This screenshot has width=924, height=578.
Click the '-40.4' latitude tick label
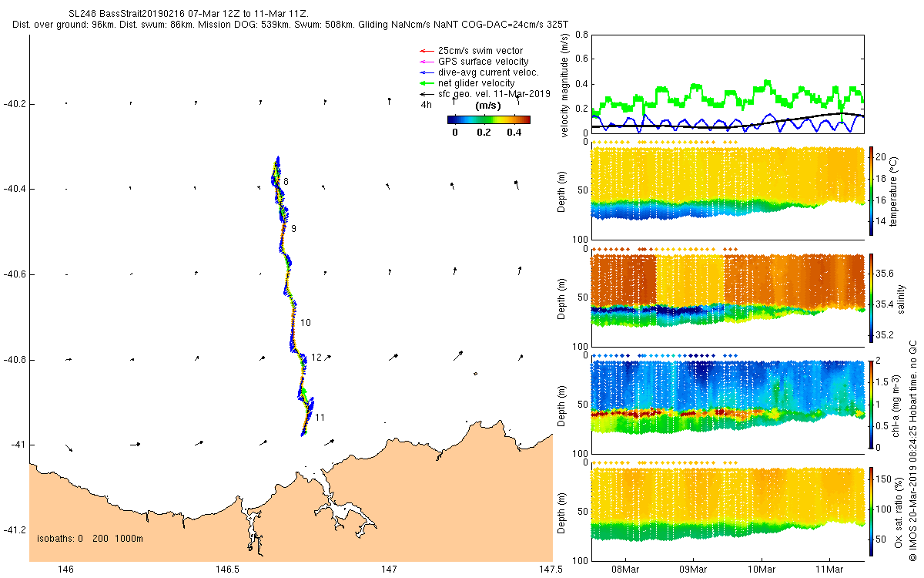pyautogui.click(x=14, y=189)
